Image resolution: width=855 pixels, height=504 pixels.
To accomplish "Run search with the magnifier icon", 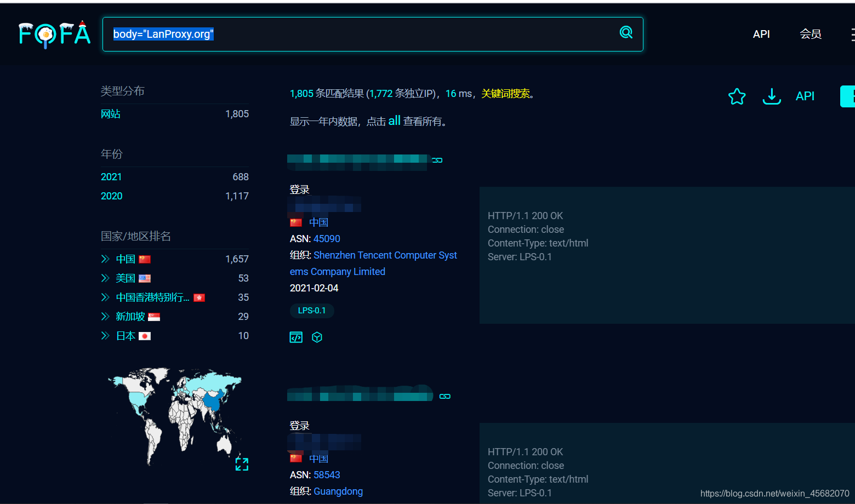I will click(x=626, y=32).
